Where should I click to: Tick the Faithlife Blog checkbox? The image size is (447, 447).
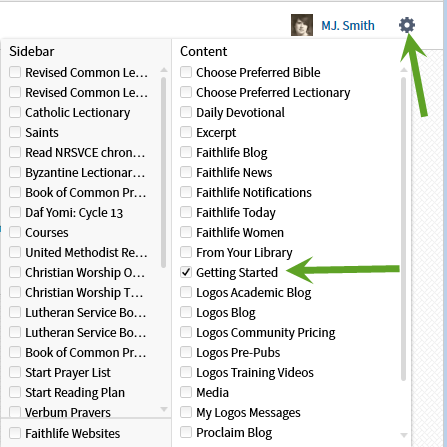(x=186, y=152)
